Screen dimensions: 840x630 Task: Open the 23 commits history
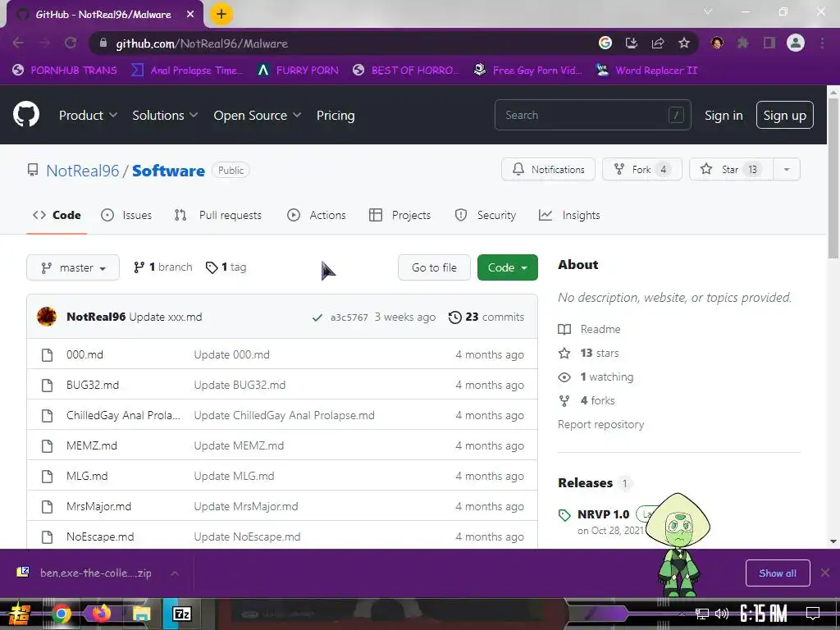(x=486, y=317)
